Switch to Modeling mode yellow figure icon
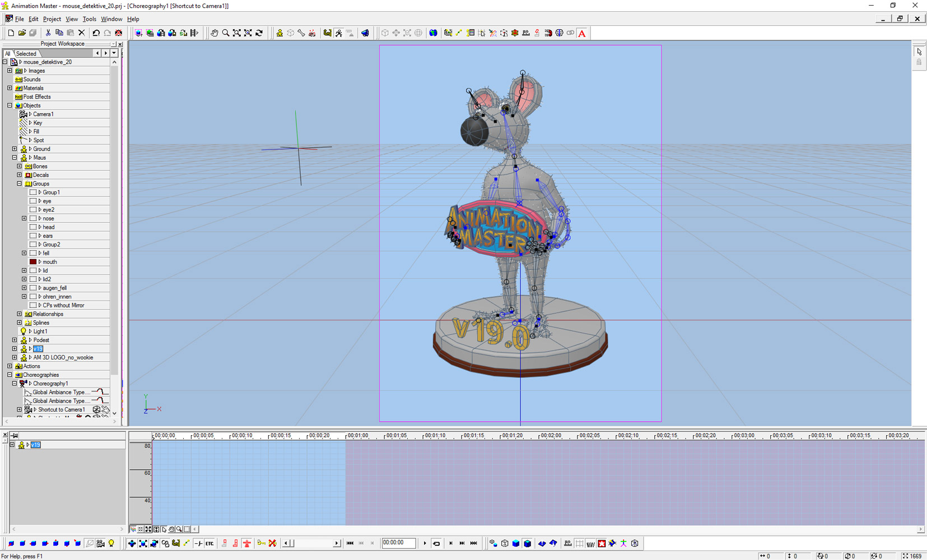The height and width of the screenshot is (560, 927). [280, 33]
